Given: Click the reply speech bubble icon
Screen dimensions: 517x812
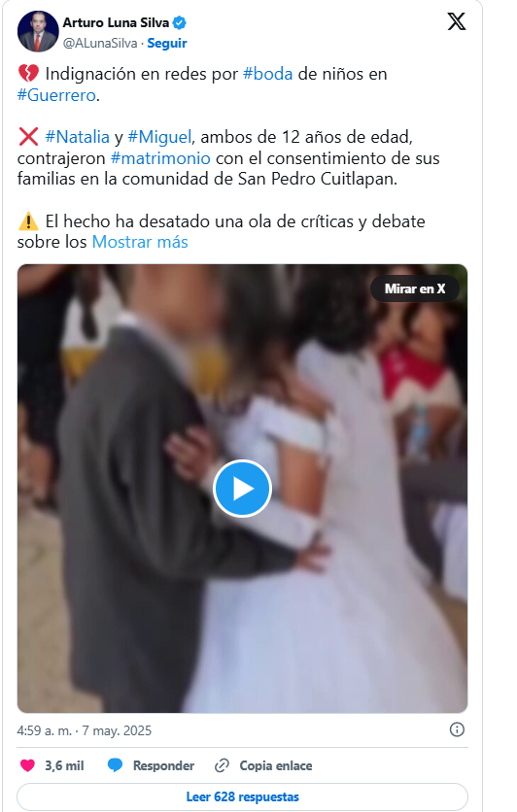Looking at the screenshot, I should click(115, 765).
